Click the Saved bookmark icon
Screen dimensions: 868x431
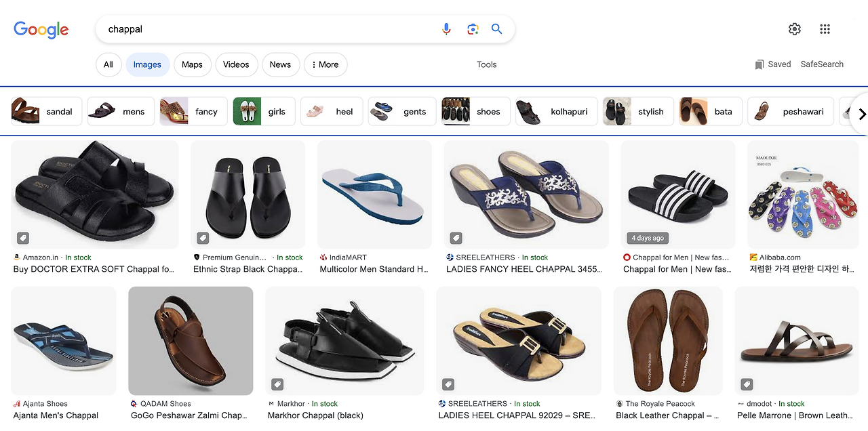[759, 64]
